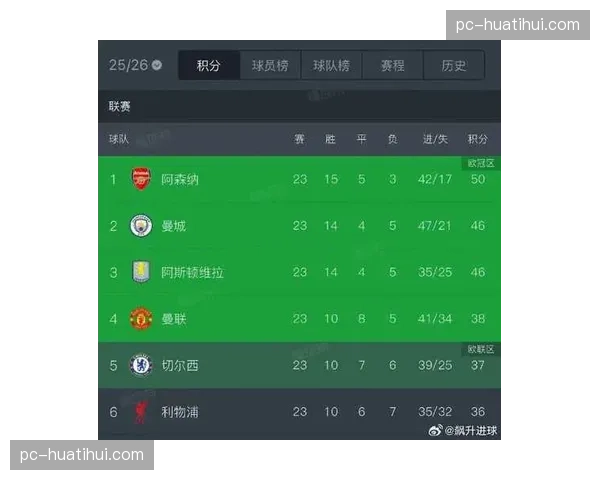Click the Liverpool club crest icon
Screen dimensions: 600x480
tap(141, 411)
